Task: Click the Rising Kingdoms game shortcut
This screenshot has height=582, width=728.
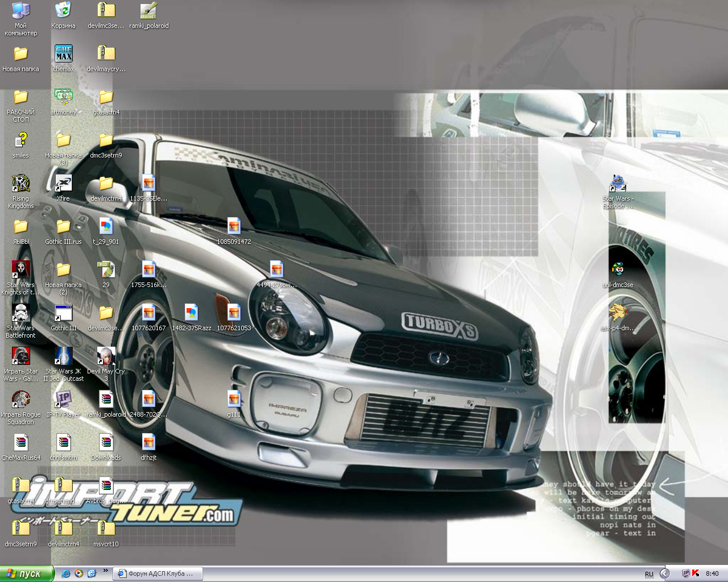Action: click(20, 184)
